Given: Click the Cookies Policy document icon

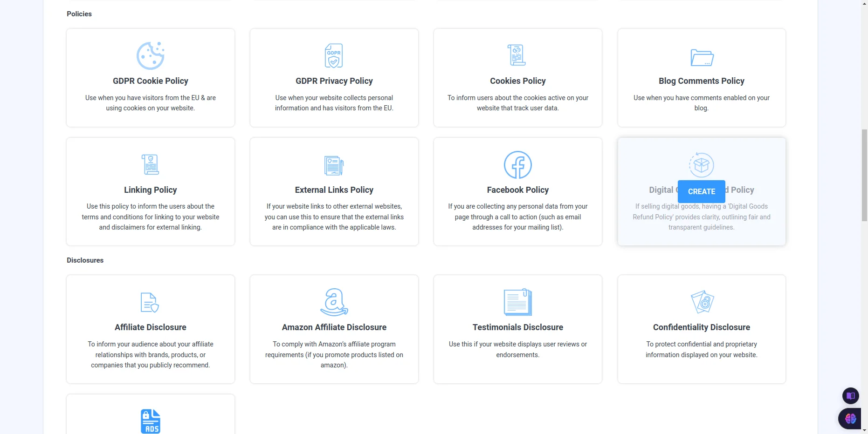Looking at the screenshot, I should coord(517,55).
